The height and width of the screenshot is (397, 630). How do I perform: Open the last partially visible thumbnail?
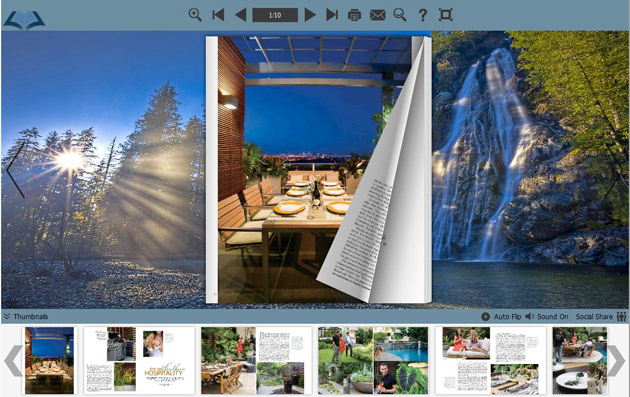point(579,360)
